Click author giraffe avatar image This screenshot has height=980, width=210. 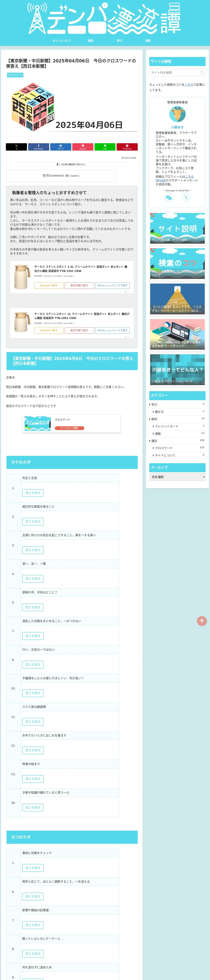coord(177,114)
